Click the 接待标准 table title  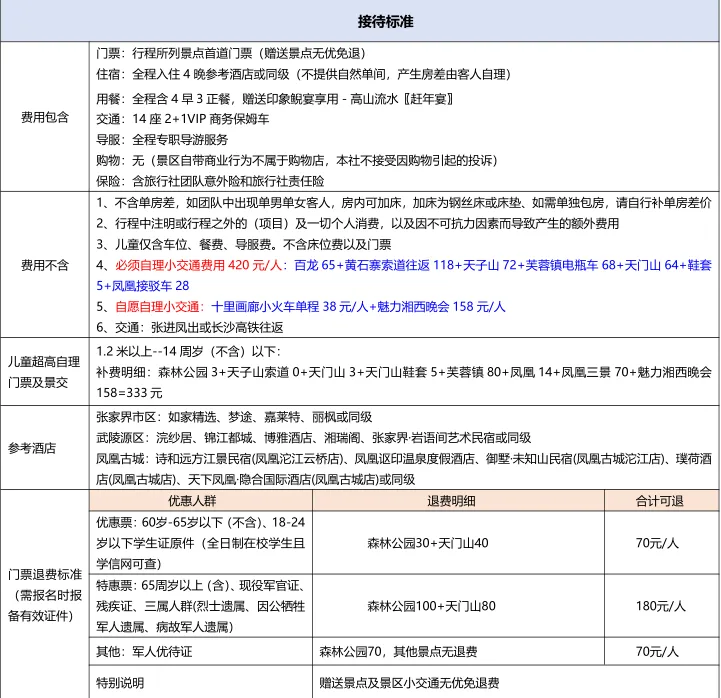[x=385, y=22]
